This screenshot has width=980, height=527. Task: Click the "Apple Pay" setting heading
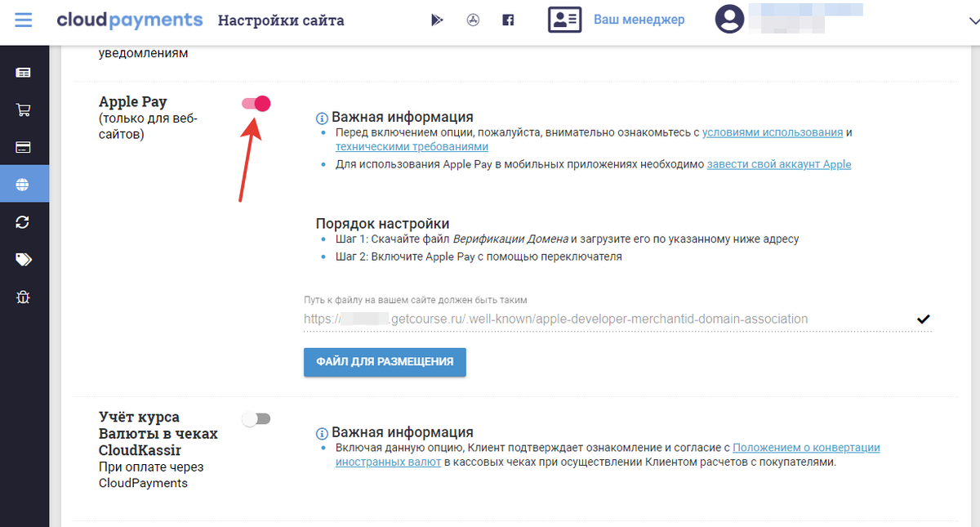click(133, 102)
